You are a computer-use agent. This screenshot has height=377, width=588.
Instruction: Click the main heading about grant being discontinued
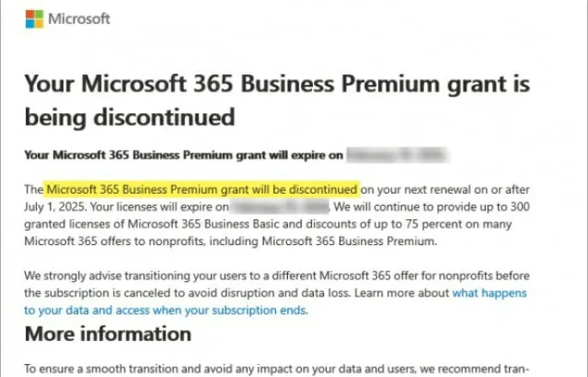pyautogui.click(x=277, y=100)
